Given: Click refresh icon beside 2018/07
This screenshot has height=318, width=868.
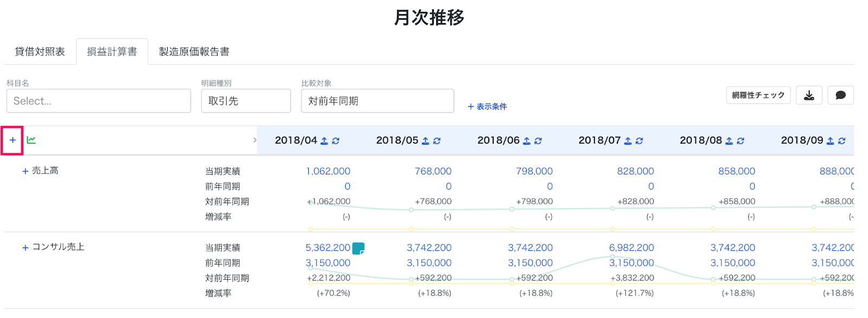Looking at the screenshot, I should [x=640, y=141].
